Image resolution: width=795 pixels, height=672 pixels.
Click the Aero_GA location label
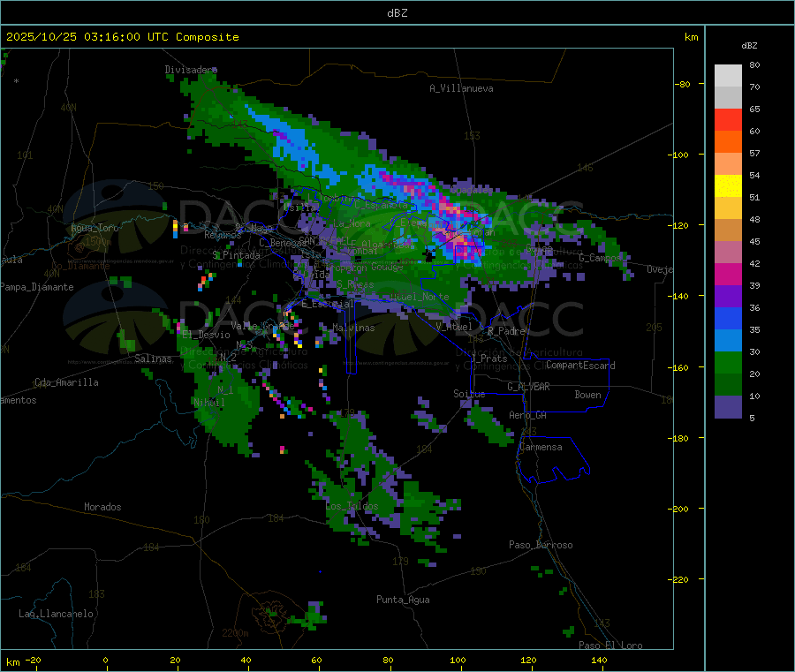coord(528,415)
